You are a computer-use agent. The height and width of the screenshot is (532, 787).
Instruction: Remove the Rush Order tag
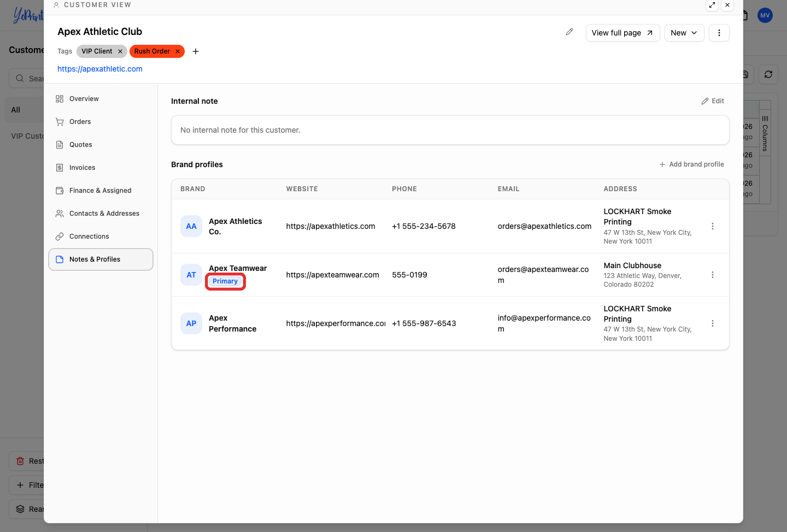point(178,51)
